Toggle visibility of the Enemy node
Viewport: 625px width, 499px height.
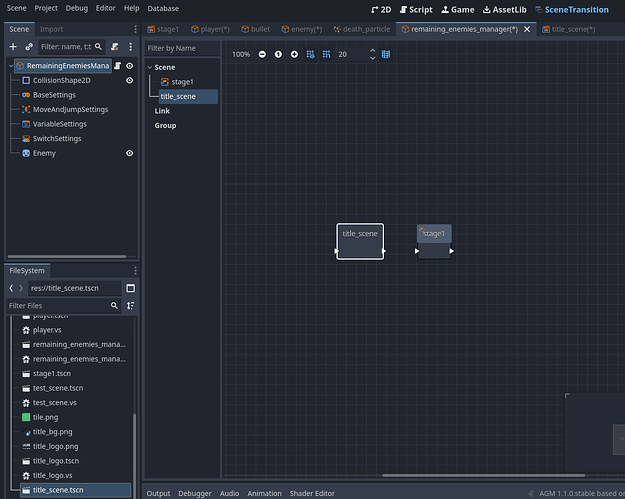[130, 153]
